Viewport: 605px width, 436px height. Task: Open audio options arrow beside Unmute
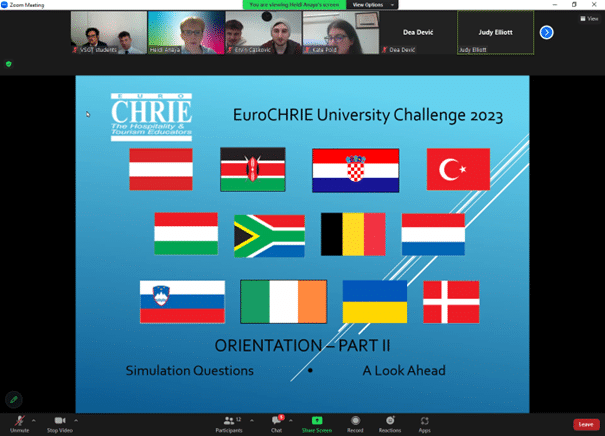click(34, 421)
